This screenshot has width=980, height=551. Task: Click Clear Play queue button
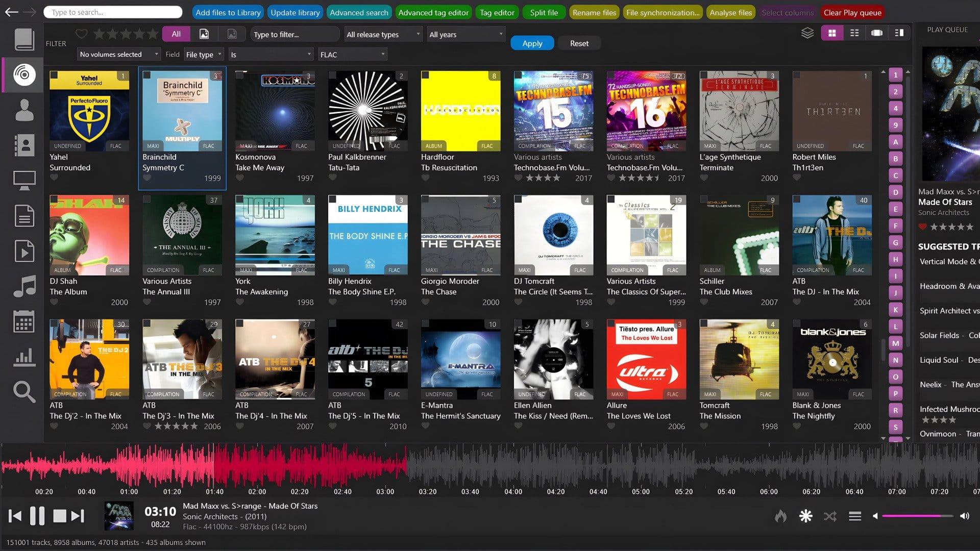(852, 12)
